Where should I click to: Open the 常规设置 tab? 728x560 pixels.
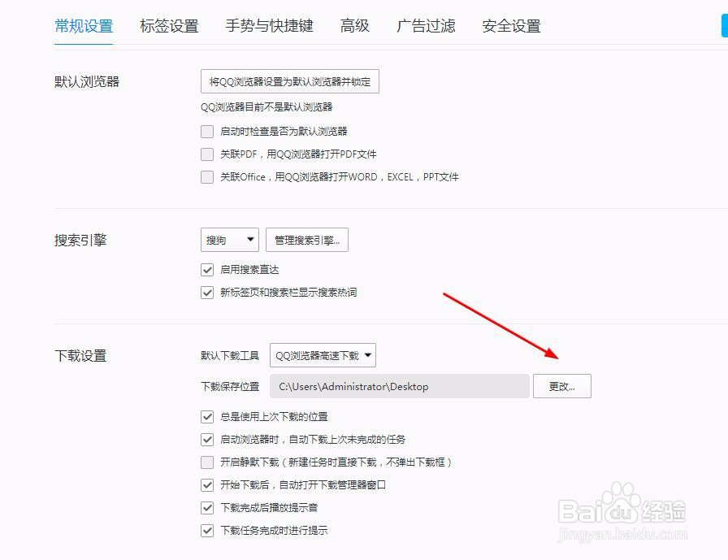click(84, 26)
